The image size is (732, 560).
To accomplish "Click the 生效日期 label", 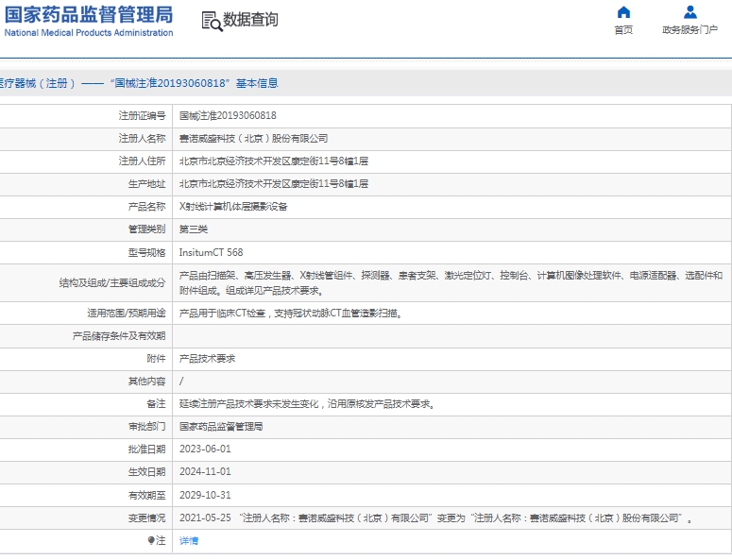I will tap(147, 472).
